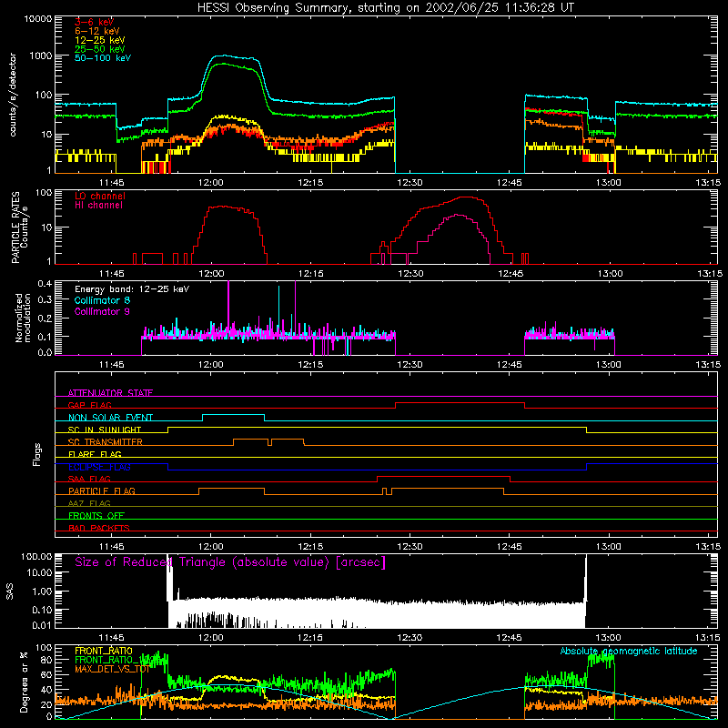
Task: Click the 'counts/s/detector' axis label
Action: [x=13, y=95]
